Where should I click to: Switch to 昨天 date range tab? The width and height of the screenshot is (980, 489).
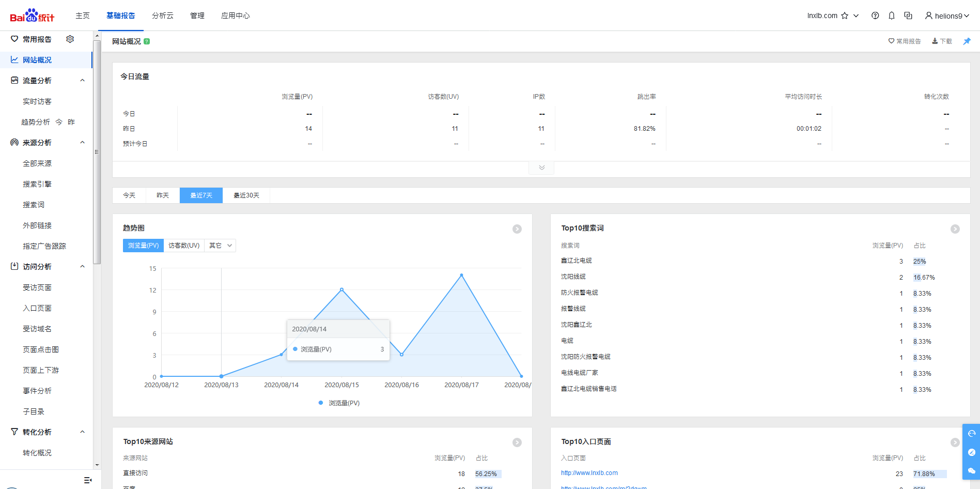coord(163,195)
